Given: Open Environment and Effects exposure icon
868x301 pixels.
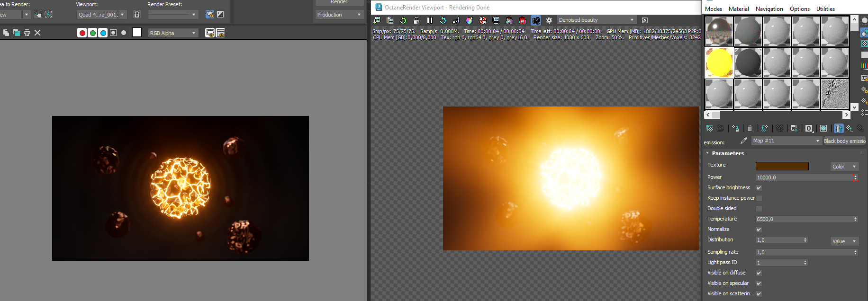Looking at the screenshot, I should click(x=220, y=14).
